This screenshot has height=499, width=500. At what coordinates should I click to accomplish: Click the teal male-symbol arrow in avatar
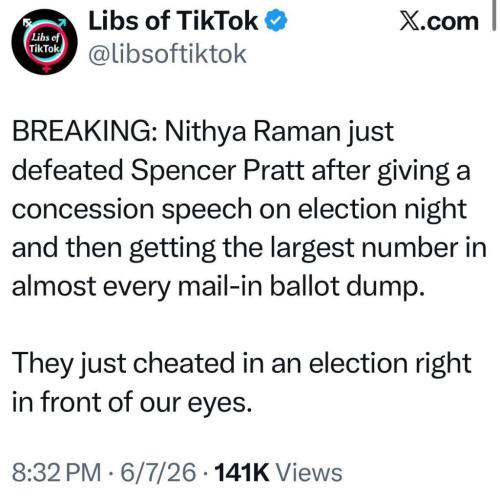point(62,23)
